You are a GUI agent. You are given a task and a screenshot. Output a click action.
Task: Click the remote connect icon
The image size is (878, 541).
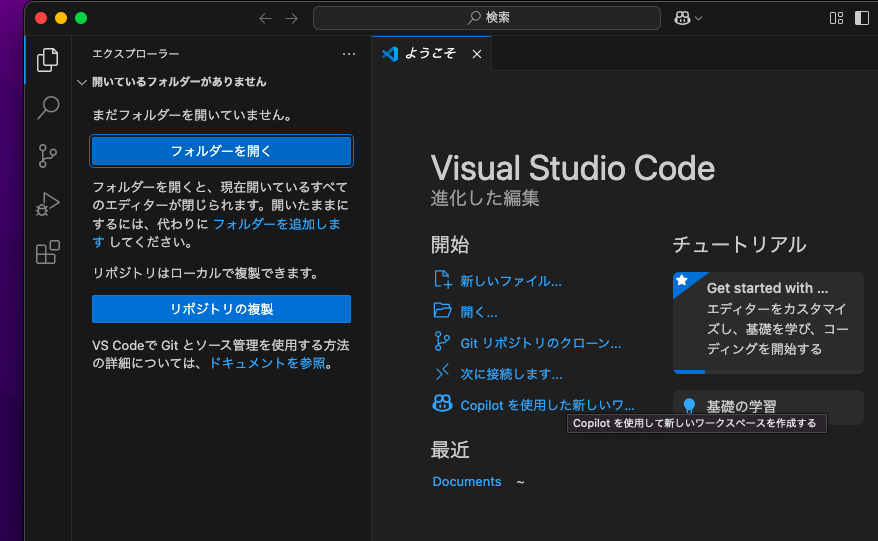pos(442,372)
